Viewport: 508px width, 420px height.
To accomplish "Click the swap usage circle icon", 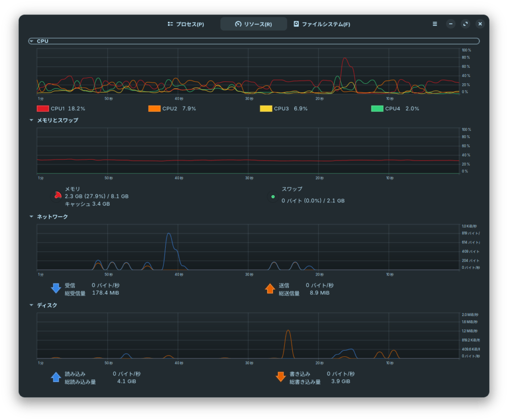I will click(x=272, y=197).
